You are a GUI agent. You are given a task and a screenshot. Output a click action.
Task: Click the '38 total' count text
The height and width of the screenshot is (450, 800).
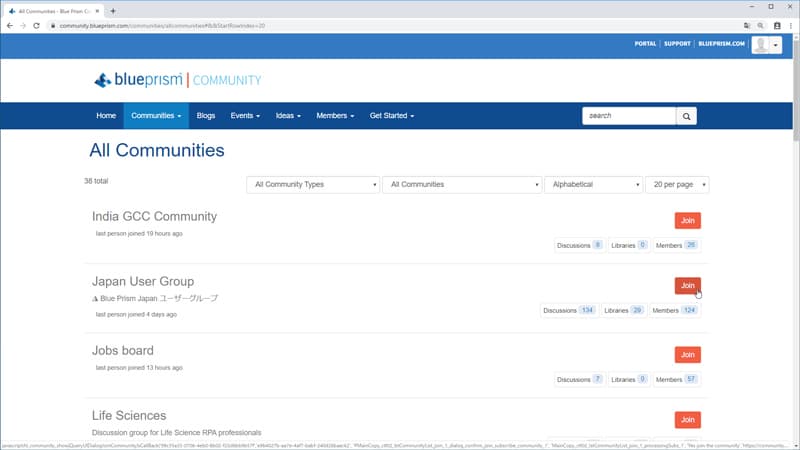coord(96,181)
